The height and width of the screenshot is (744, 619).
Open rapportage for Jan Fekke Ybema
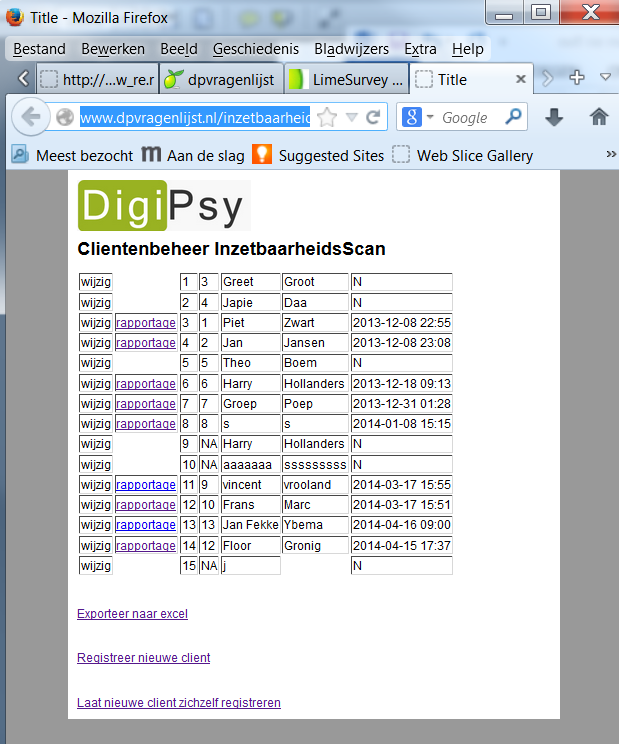[146, 525]
